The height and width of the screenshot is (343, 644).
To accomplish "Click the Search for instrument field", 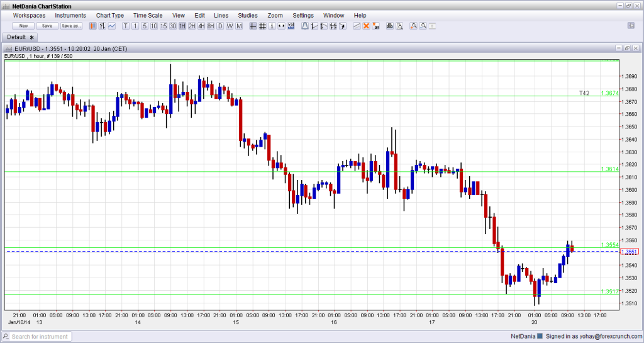I will 40,337.
